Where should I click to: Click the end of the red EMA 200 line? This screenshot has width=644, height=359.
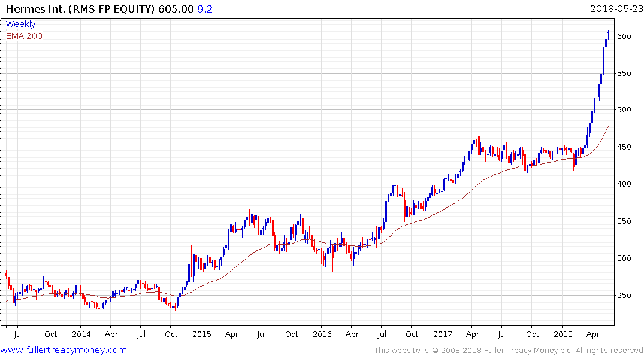(x=608, y=126)
